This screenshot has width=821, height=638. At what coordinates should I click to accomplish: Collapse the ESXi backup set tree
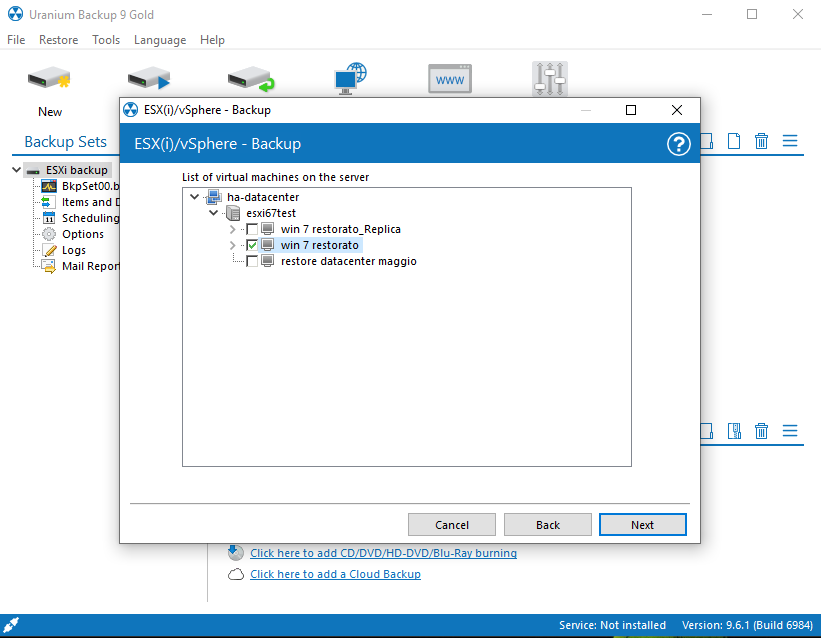click(x=16, y=170)
